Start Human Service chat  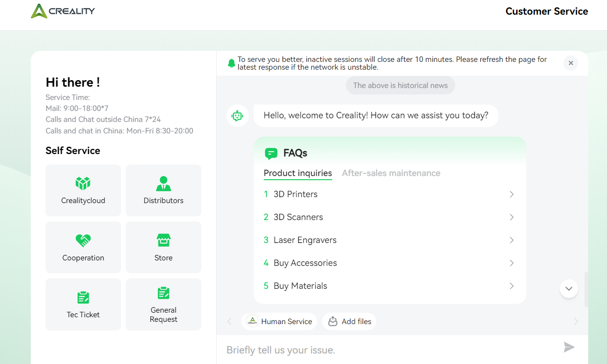coord(279,321)
